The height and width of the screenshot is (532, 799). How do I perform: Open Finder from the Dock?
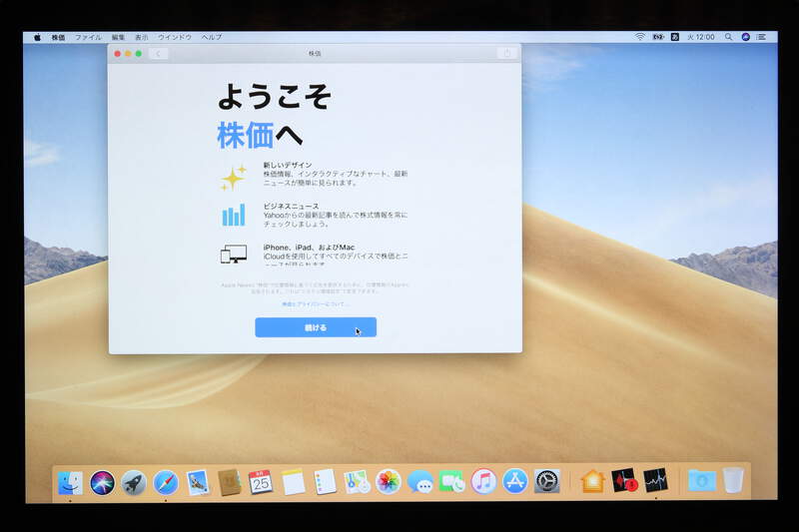70,482
